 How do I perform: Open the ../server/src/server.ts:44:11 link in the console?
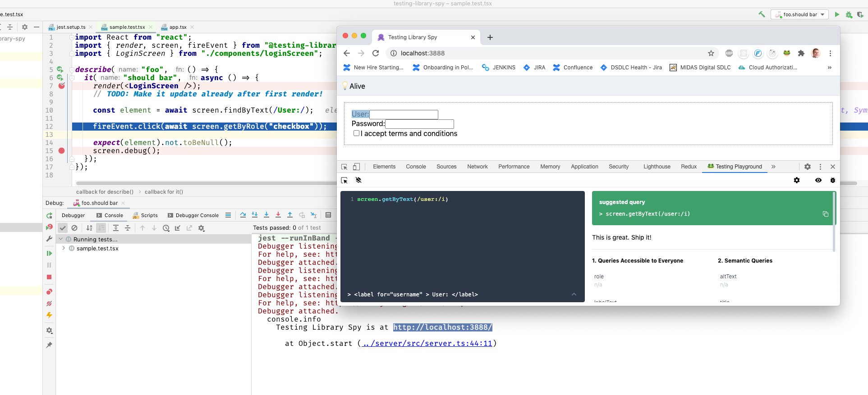(x=427, y=344)
